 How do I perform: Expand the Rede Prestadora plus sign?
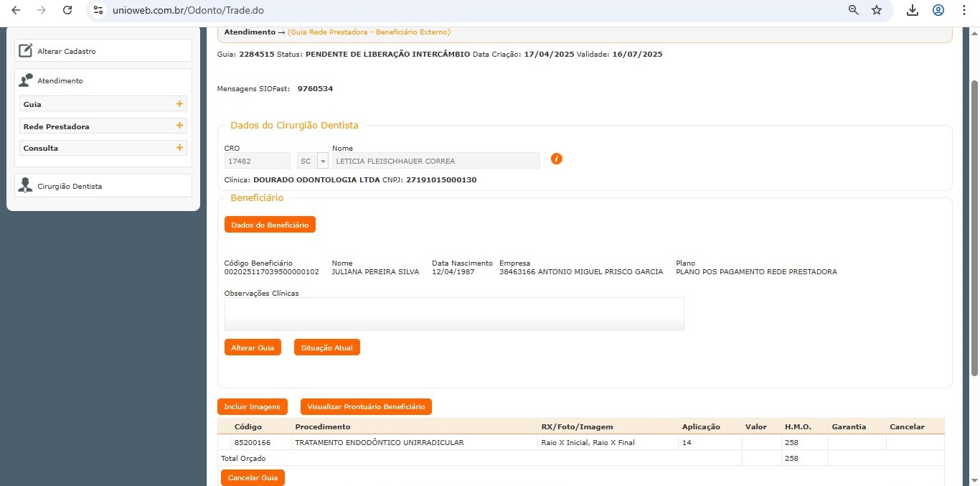(179, 126)
